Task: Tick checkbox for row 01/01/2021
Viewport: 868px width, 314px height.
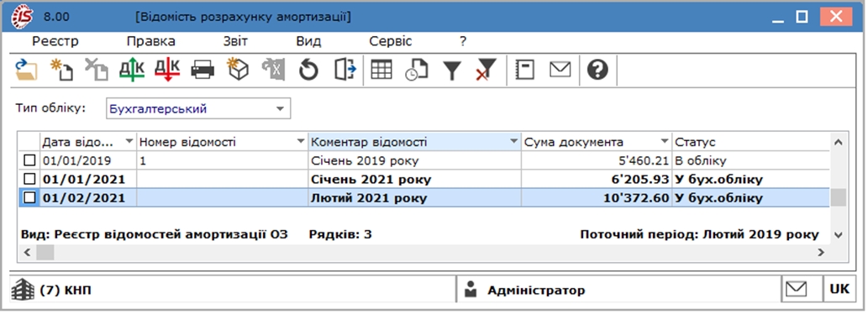Action: click(x=29, y=179)
